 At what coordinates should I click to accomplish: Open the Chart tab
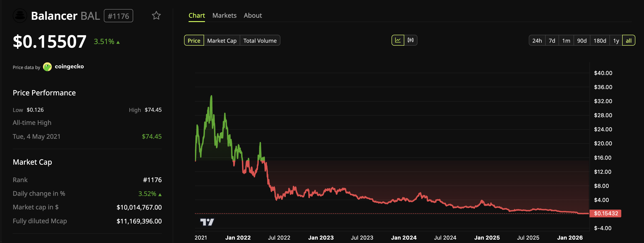(197, 15)
